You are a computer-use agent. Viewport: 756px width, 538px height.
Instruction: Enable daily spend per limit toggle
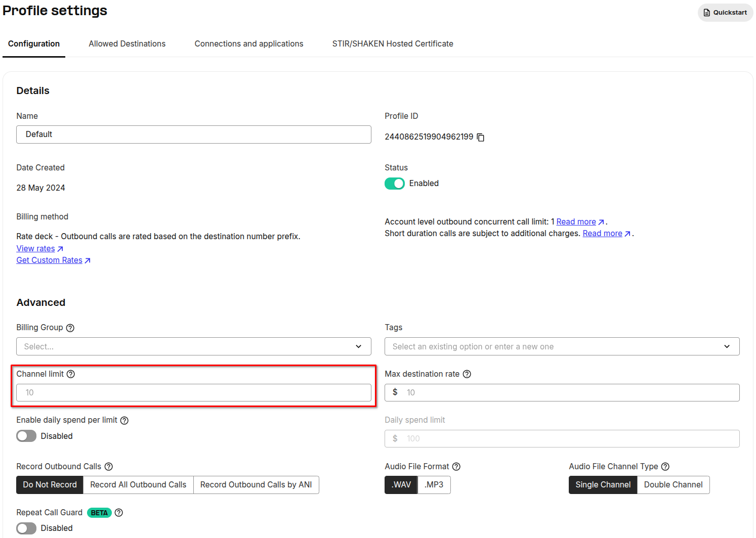click(x=26, y=436)
